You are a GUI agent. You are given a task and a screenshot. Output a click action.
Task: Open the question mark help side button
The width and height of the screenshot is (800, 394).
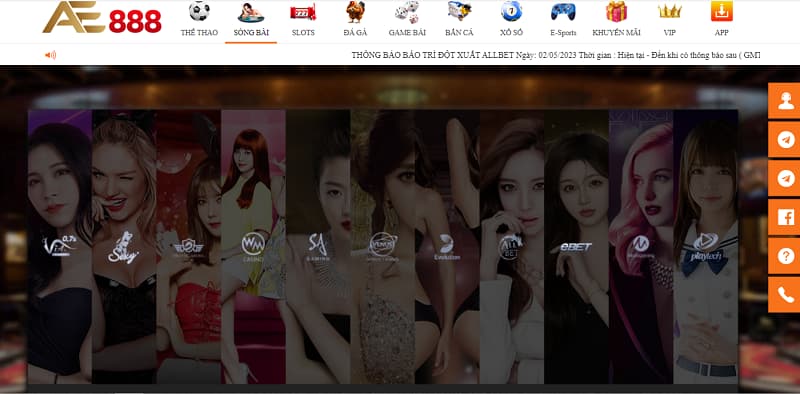[x=785, y=256]
